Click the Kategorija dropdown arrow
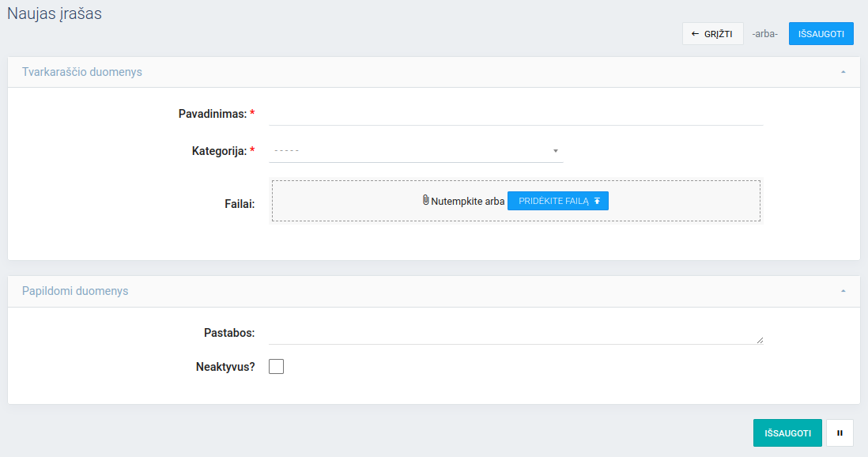 pos(555,151)
